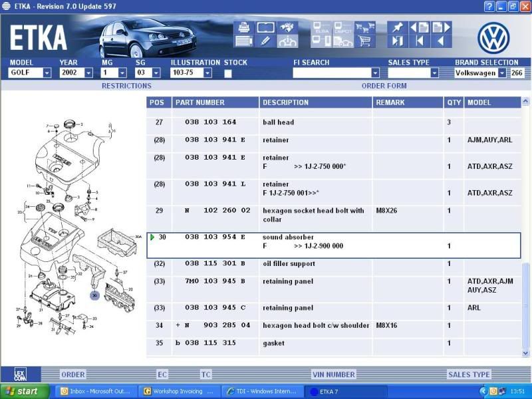
Task: Click the pushpin bookmark icon
Action: [397, 27]
